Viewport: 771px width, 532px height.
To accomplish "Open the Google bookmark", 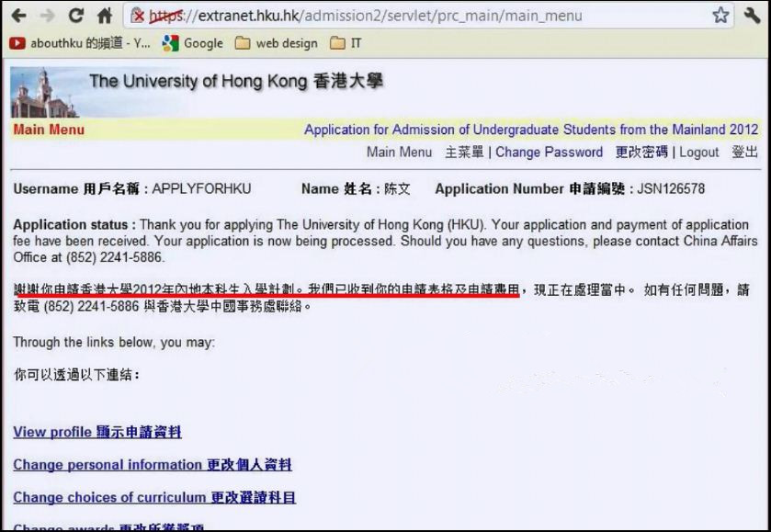I will point(192,43).
